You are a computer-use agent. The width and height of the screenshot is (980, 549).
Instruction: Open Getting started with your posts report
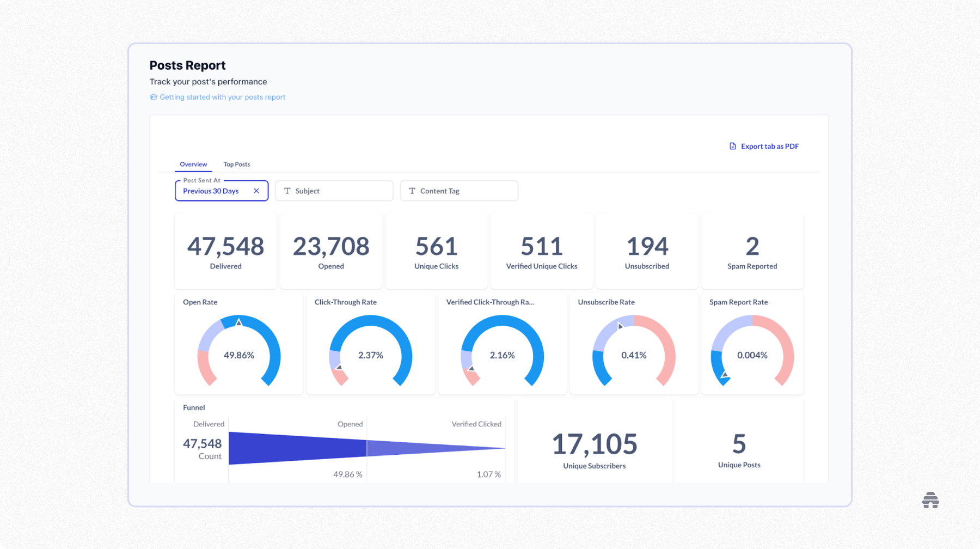(x=223, y=96)
